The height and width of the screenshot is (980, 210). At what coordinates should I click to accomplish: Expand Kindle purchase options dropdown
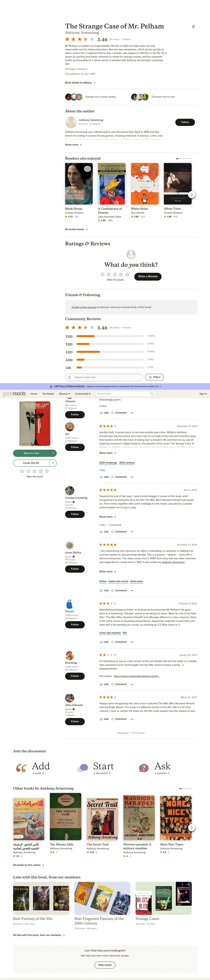coord(53,463)
